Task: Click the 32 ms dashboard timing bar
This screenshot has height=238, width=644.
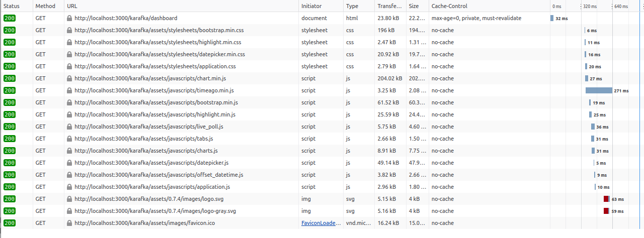Action: pyautogui.click(x=552, y=18)
